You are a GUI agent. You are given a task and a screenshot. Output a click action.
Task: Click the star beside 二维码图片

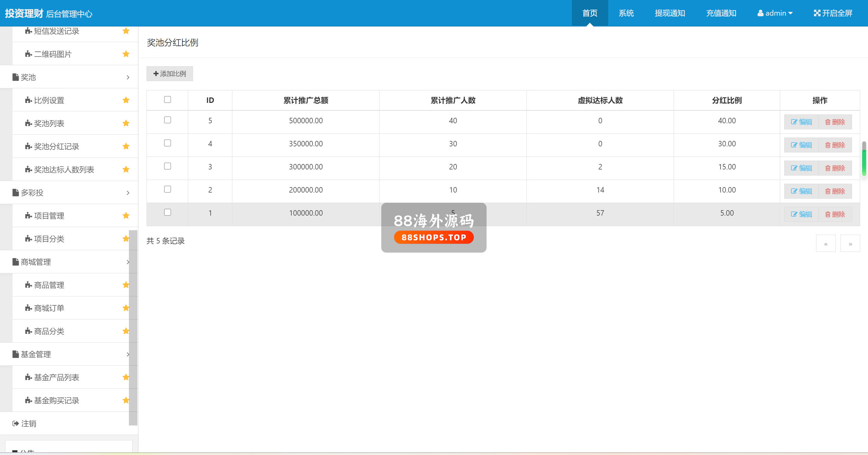126,54
